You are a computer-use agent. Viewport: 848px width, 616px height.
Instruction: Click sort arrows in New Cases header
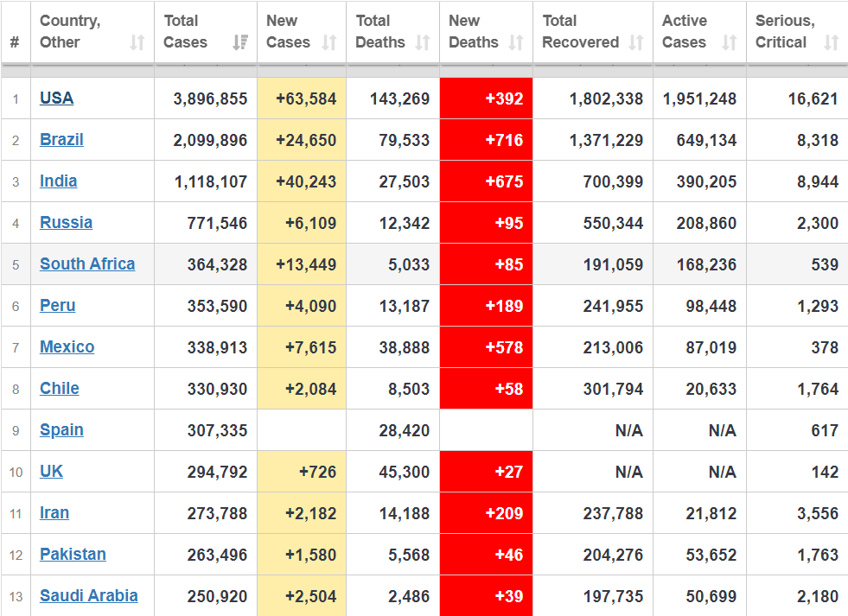click(328, 42)
